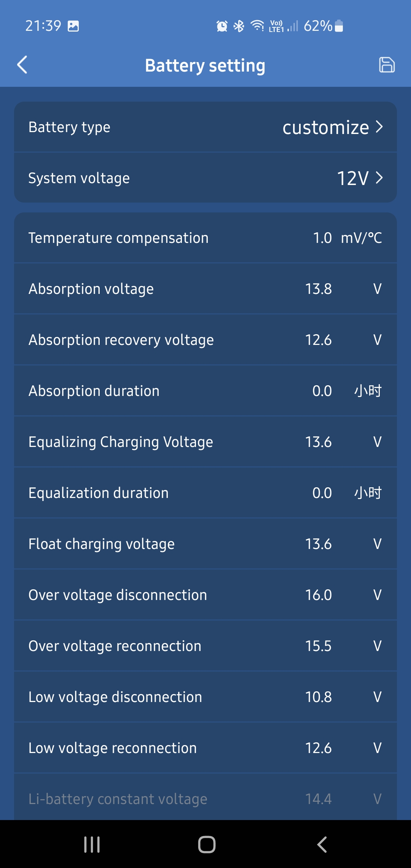The width and height of the screenshot is (411, 868).
Task: Tap the alarm icon in status bar
Action: 222,26
